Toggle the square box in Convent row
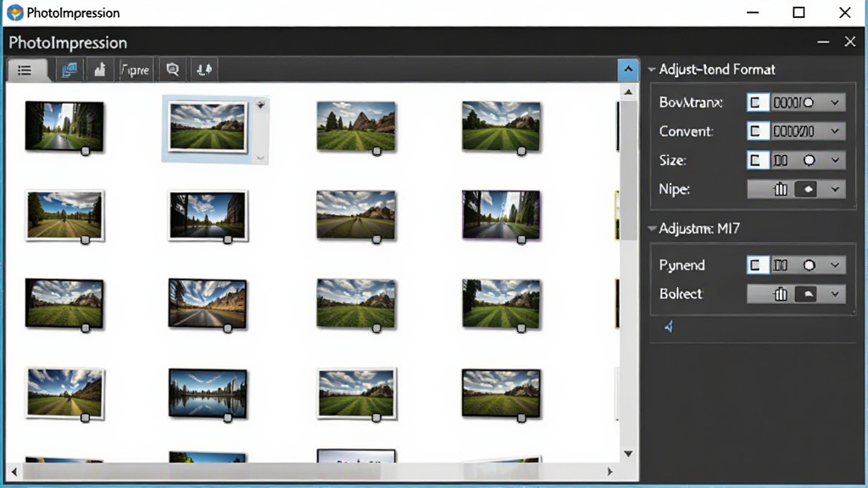Image resolution: width=868 pixels, height=488 pixels. (x=757, y=131)
